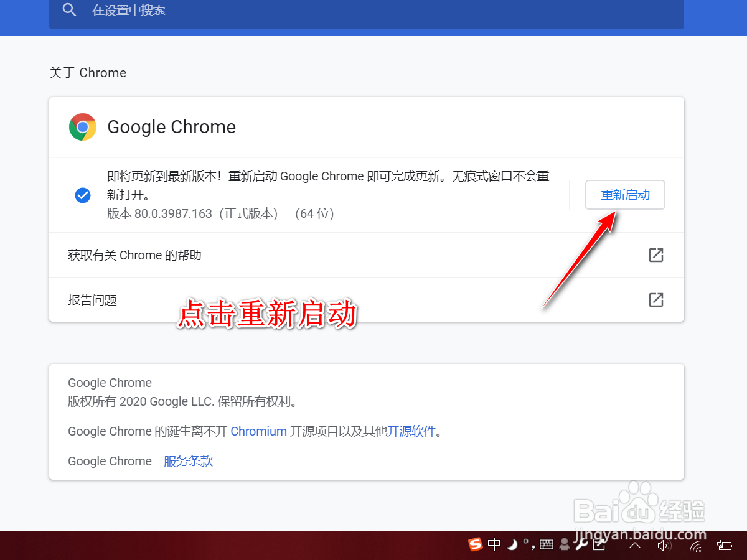Click the battery power tray icon

(724, 546)
